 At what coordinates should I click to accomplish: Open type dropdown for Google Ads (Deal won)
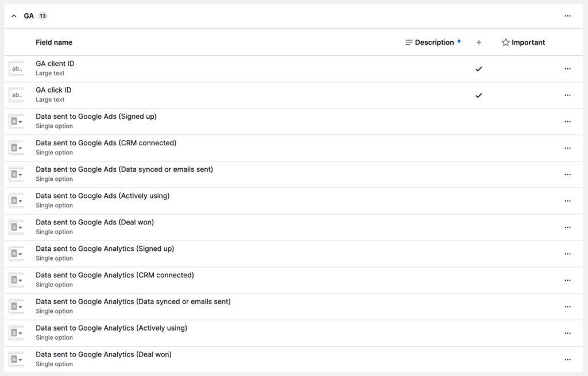(x=17, y=227)
